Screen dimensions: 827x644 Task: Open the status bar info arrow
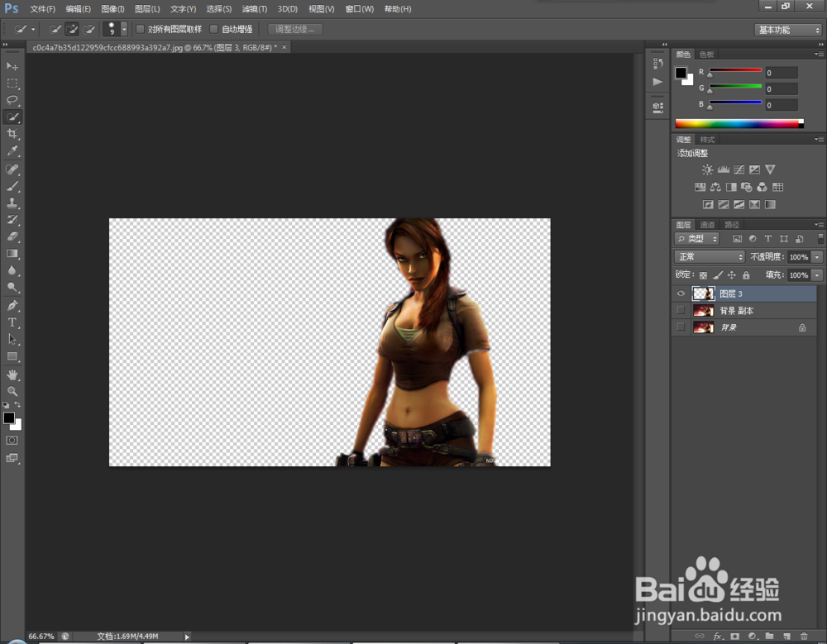[187, 637]
